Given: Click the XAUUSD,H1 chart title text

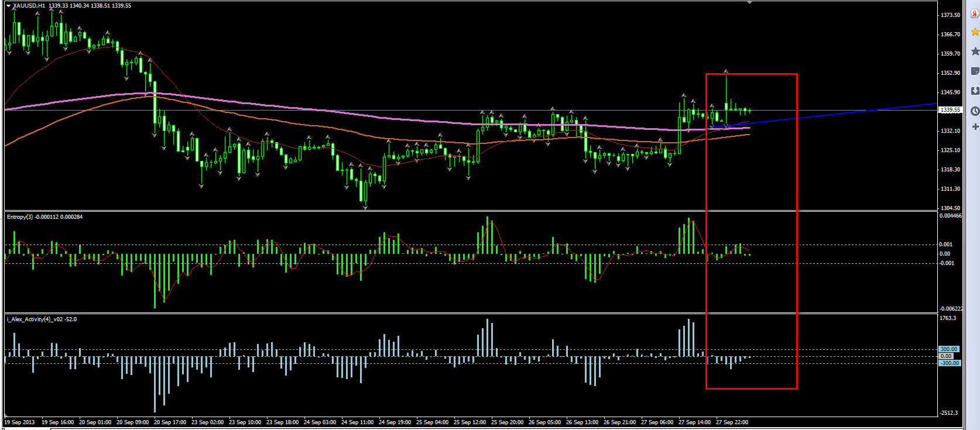Looking at the screenshot, I should [x=29, y=6].
